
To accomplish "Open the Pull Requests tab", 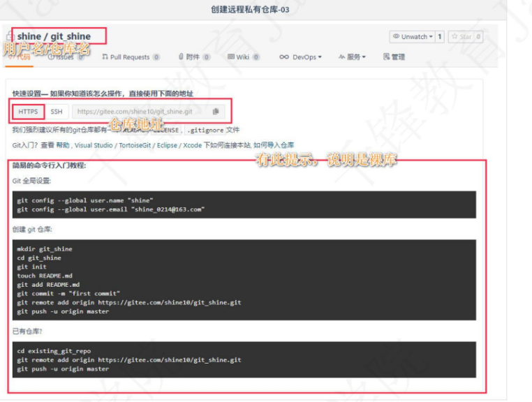I will click(x=131, y=57).
